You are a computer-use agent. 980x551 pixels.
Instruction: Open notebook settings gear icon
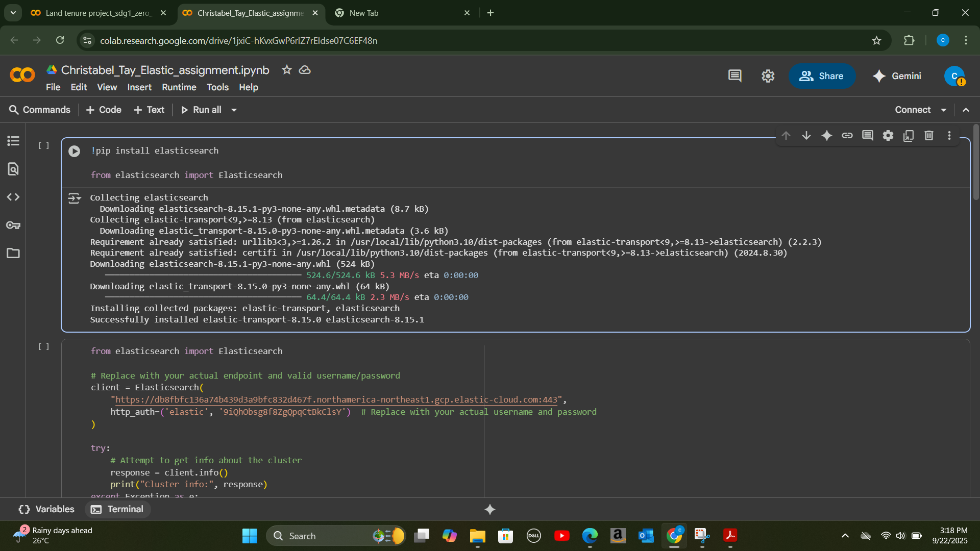768,76
